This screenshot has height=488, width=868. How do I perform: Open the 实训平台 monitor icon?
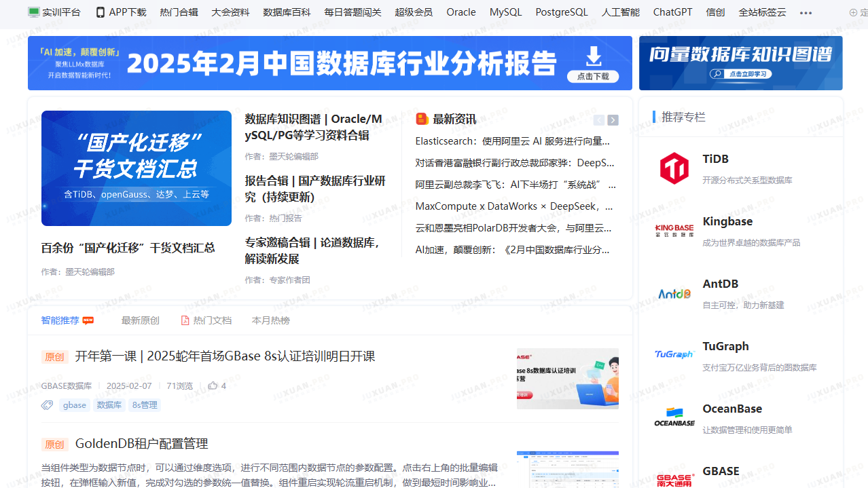click(x=33, y=12)
